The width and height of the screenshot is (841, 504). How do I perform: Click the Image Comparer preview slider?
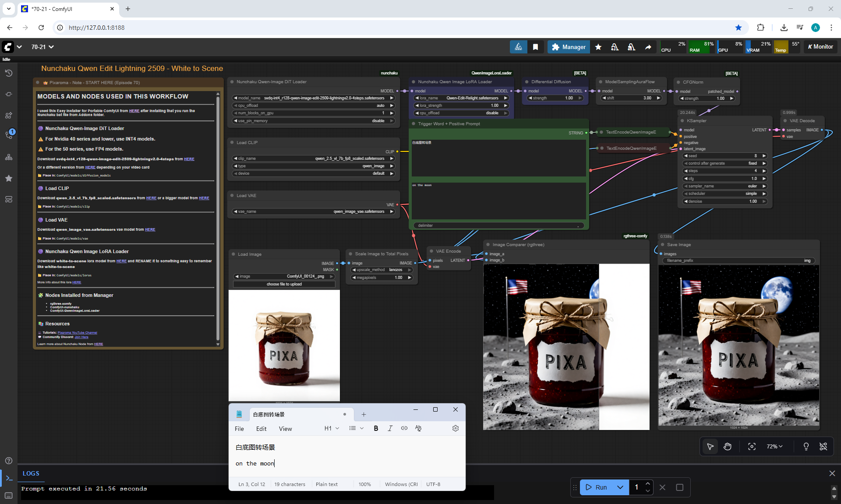599,346
